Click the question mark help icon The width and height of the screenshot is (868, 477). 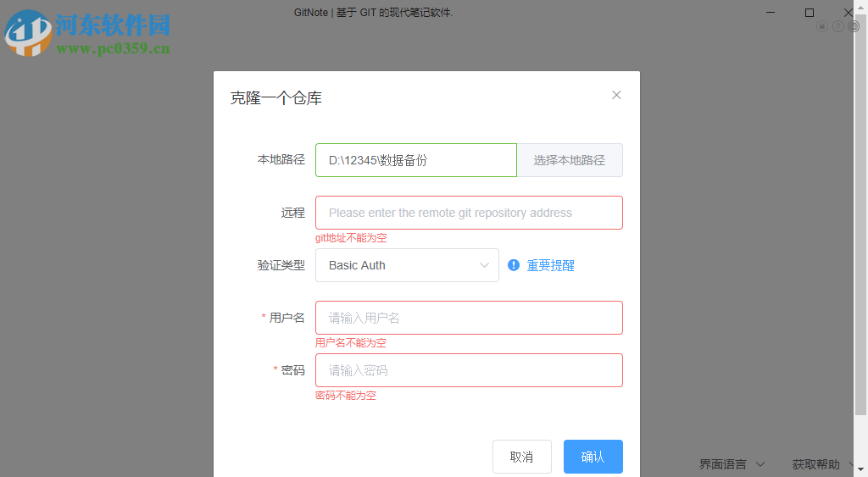point(838,26)
